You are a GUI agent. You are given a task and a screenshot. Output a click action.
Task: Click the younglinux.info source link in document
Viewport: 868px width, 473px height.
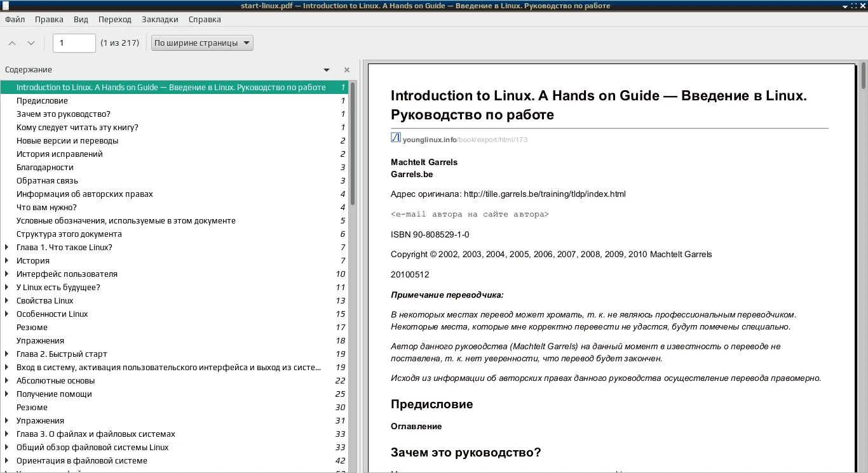[x=465, y=140]
